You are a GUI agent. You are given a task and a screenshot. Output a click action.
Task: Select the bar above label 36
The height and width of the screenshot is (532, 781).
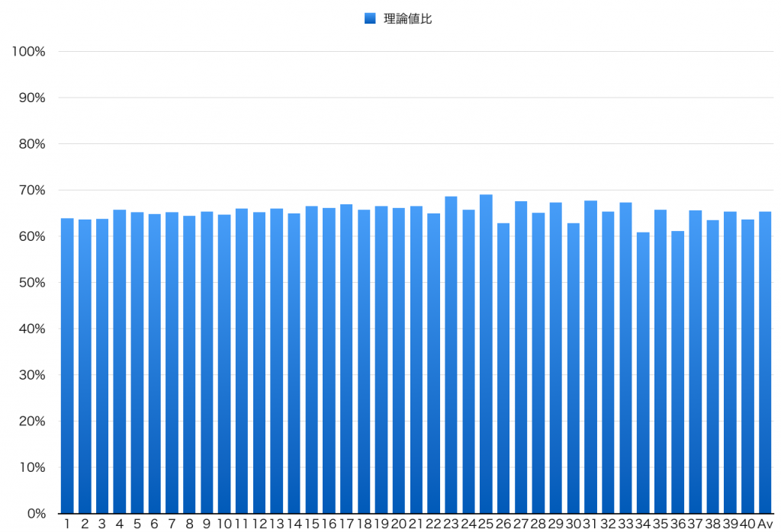(678, 372)
